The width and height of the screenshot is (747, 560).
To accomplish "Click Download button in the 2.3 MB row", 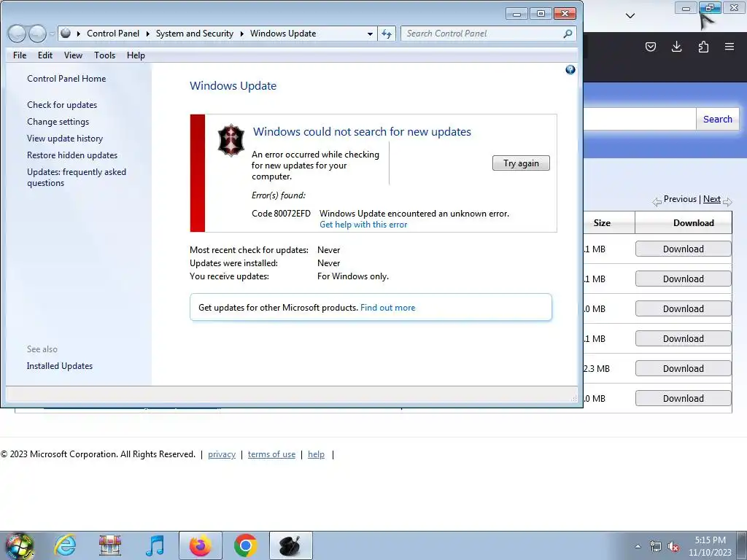I will (x=683, y=368).
